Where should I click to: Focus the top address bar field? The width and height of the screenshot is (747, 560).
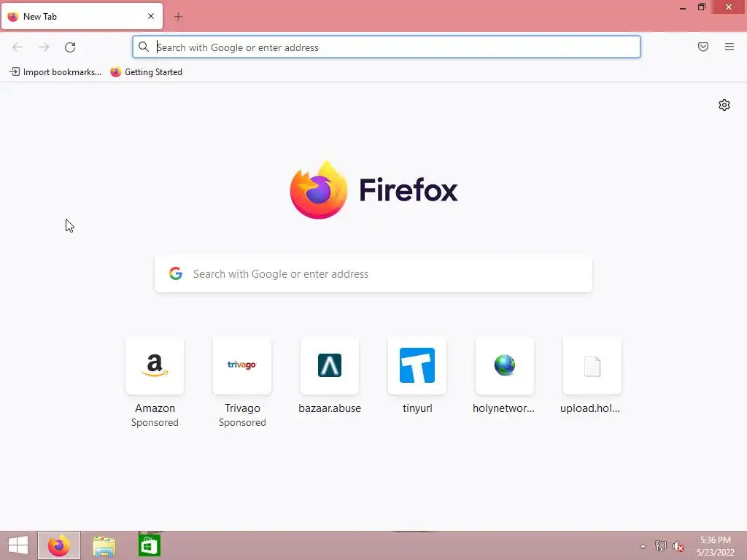click(387, 47)
